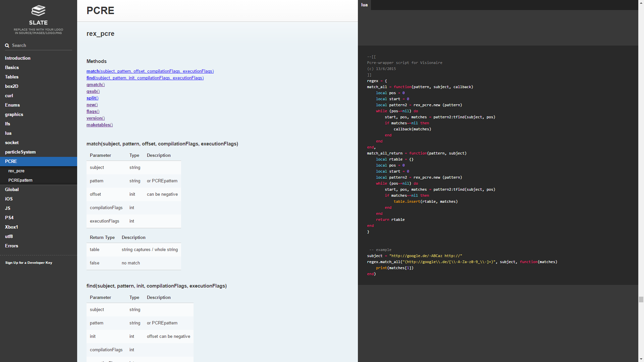
Task: Click the 'print(matches[1])' code line
Action: coord(394,268)
